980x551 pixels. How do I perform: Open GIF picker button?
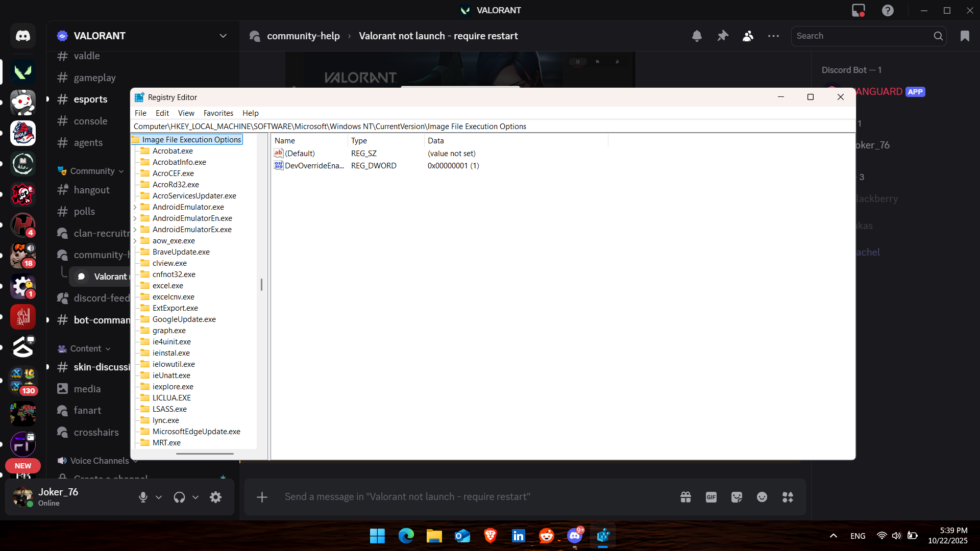pos(711,497)
